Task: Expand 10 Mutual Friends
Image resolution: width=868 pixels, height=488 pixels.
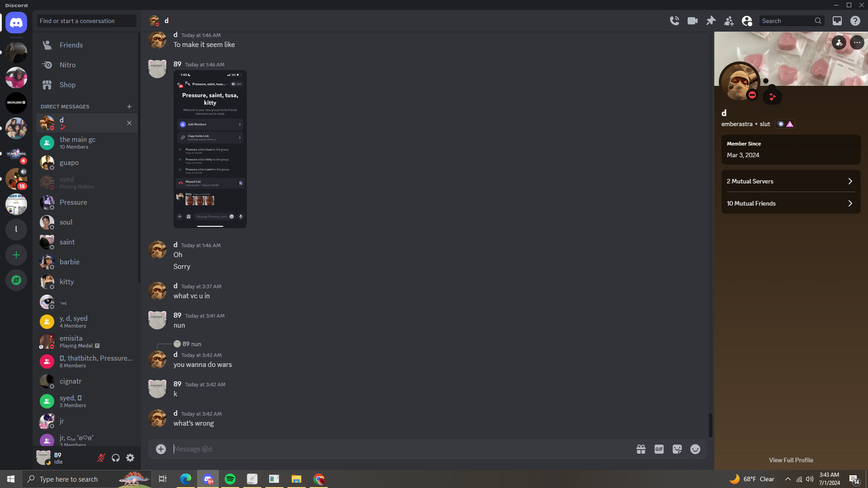Action: pos(791,203)
